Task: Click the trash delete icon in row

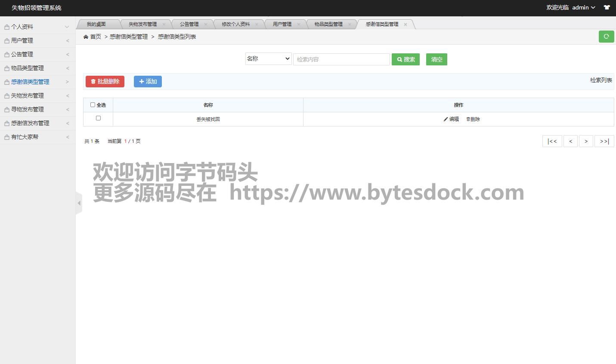Action: pos(468,119)
